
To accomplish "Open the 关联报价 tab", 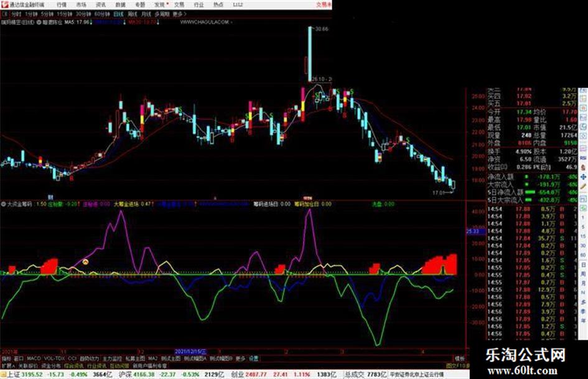I will (28, 365).
